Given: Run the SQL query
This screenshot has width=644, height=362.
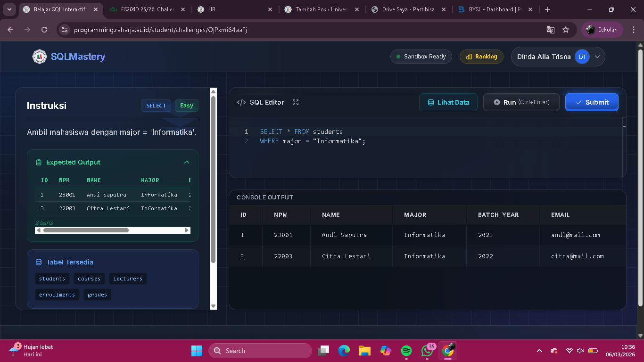Looking at the screenshot, I should click(521, 102).
